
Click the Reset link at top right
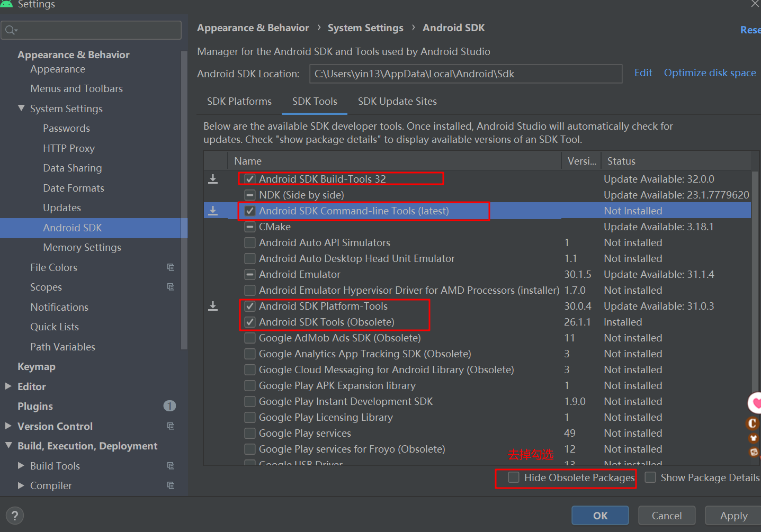(750, 30)
